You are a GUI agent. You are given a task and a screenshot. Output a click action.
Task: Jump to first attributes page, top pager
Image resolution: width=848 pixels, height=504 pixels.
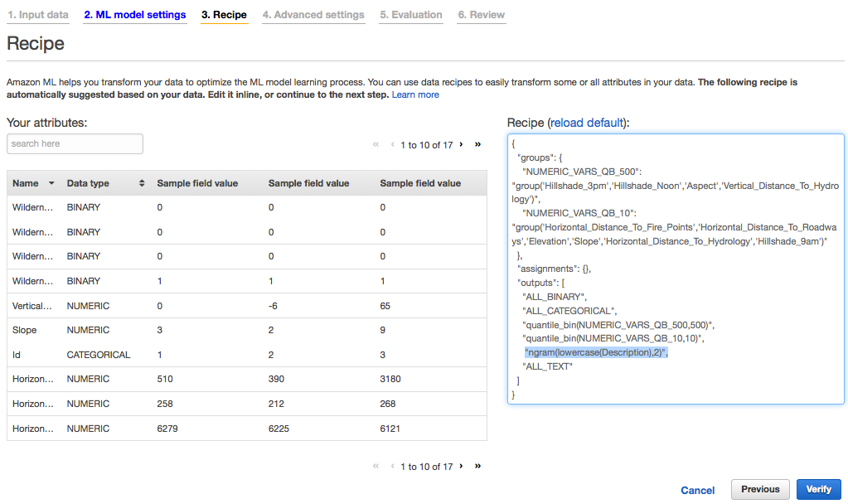point(376,144)
